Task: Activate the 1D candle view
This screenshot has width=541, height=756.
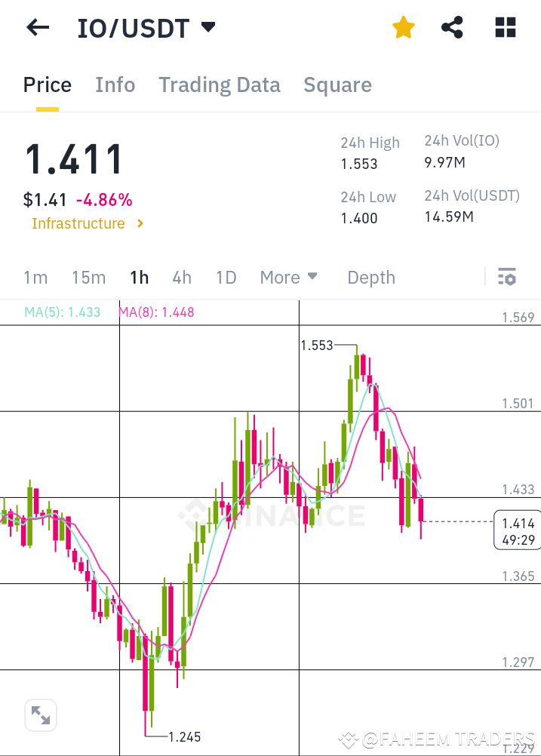Action: point(226,277)
